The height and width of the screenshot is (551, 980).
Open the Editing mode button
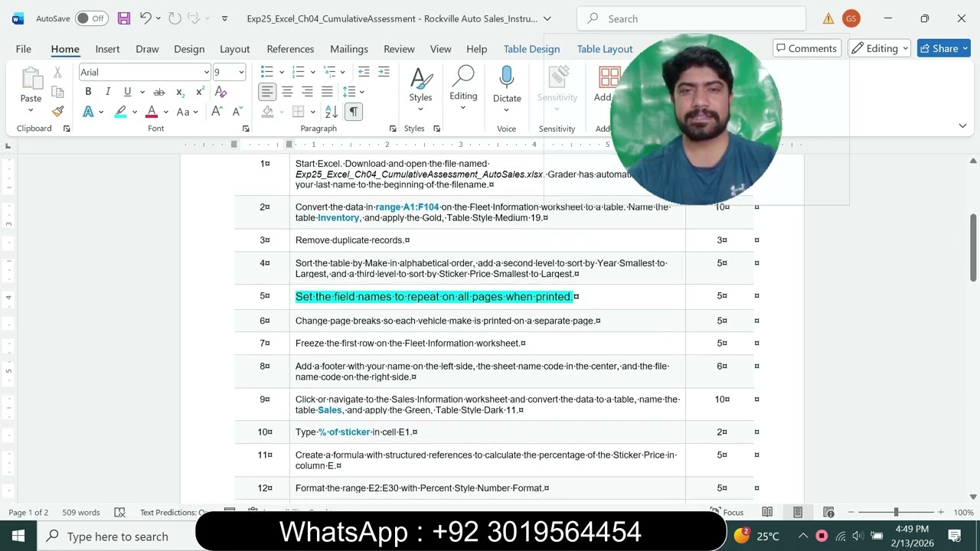(x=879, y=48)
